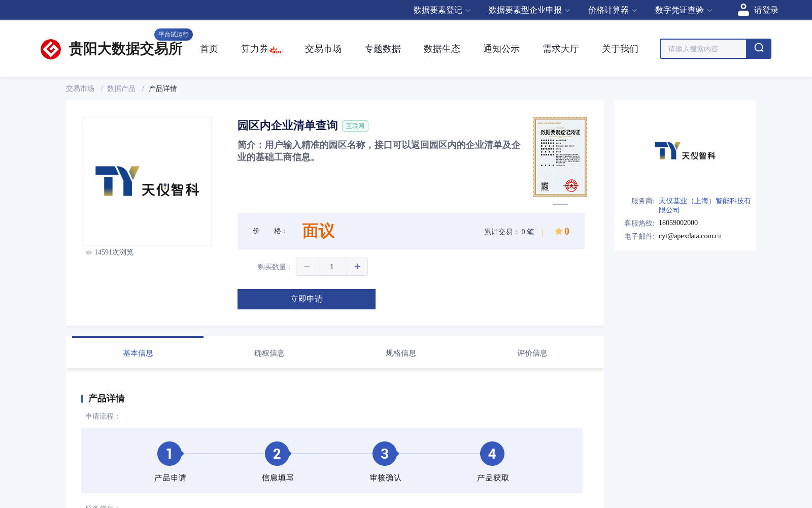Click the 产品详情 breadcrumb text
Viewport: 812px width, 508px height.
coord(163,88)
